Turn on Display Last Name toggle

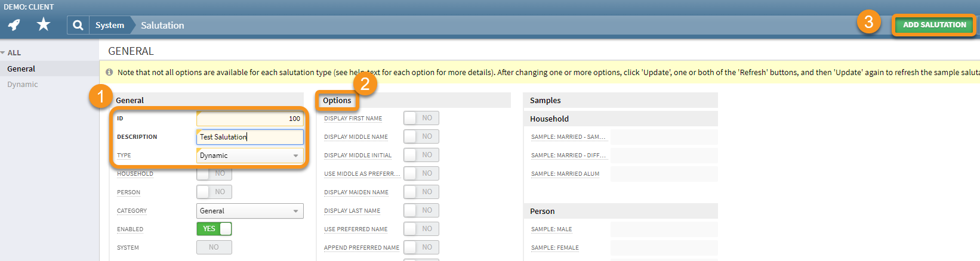[x=421, y=210]
